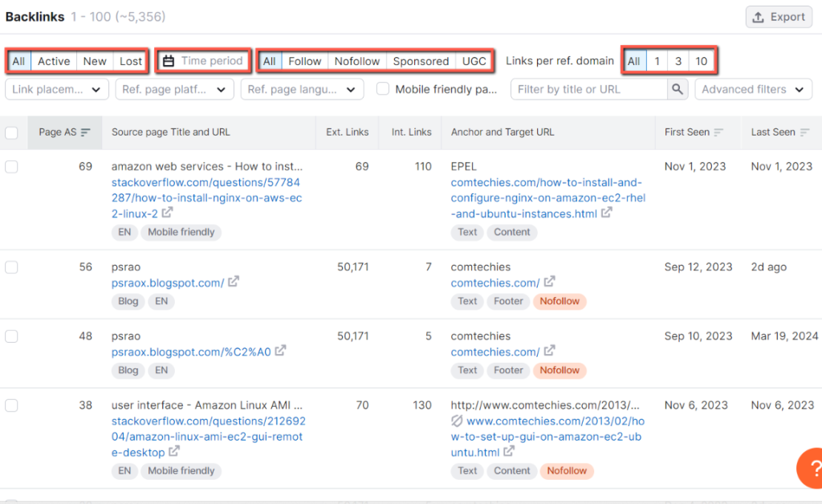Image resolution: width=822 pixels, height=504 pixels.
Task: Click the Nofollow tag in psraox.blogspot.com/ row
Action: (560, 301)
